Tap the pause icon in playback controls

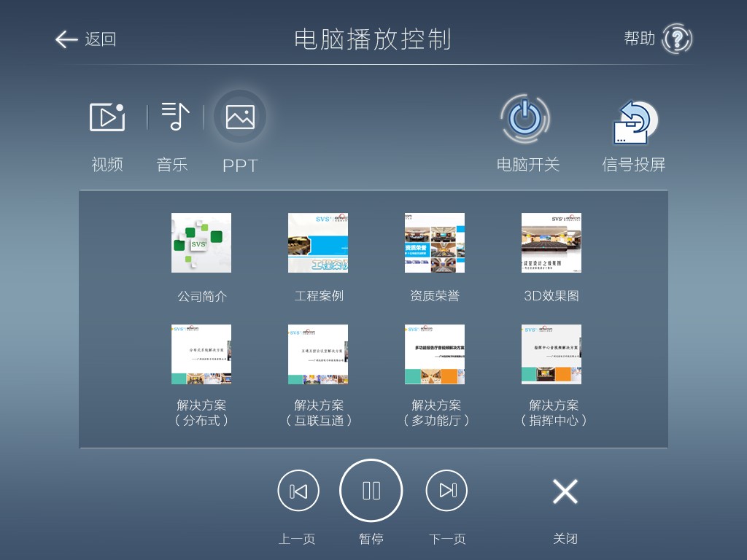click(x=371, y=490)
